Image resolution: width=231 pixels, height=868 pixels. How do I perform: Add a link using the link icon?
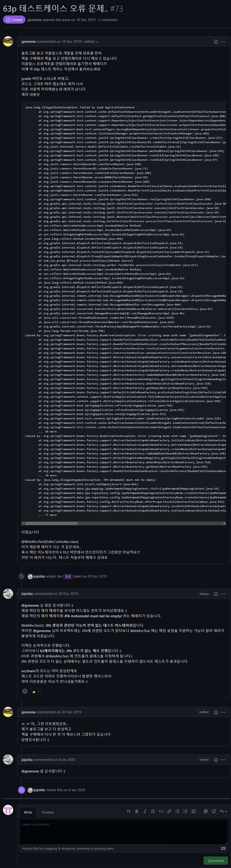tap(169, 811)
